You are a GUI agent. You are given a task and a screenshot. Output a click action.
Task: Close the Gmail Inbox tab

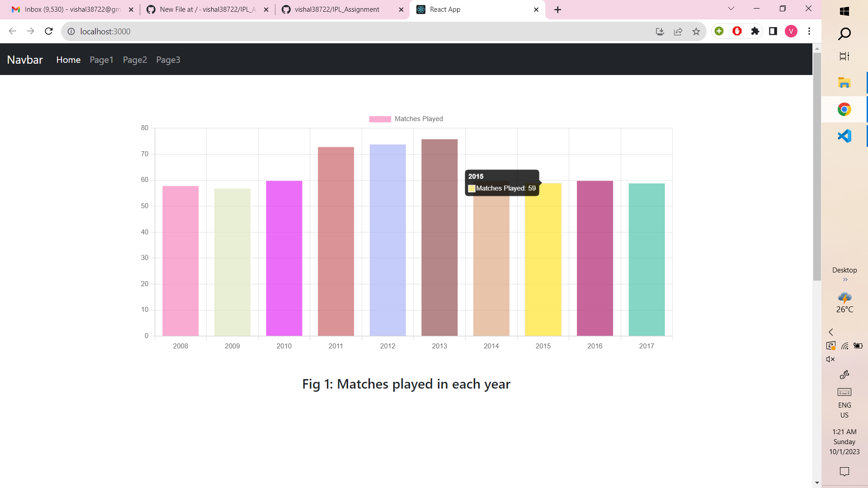tap(131, 9)
